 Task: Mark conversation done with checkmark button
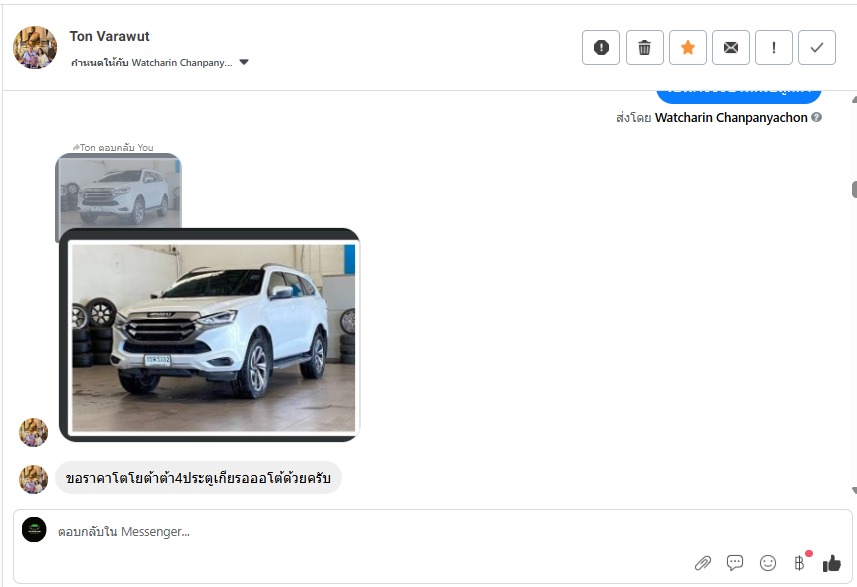click(817, 47)
